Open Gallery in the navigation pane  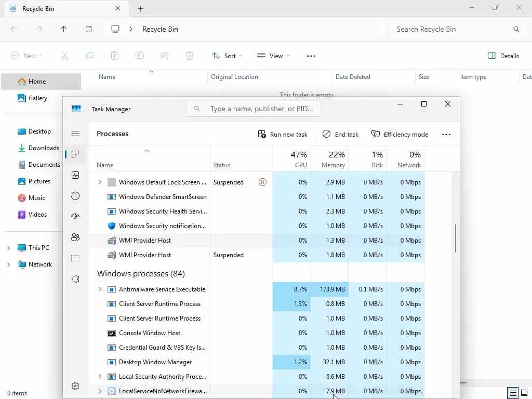click(x=37, y=98)
